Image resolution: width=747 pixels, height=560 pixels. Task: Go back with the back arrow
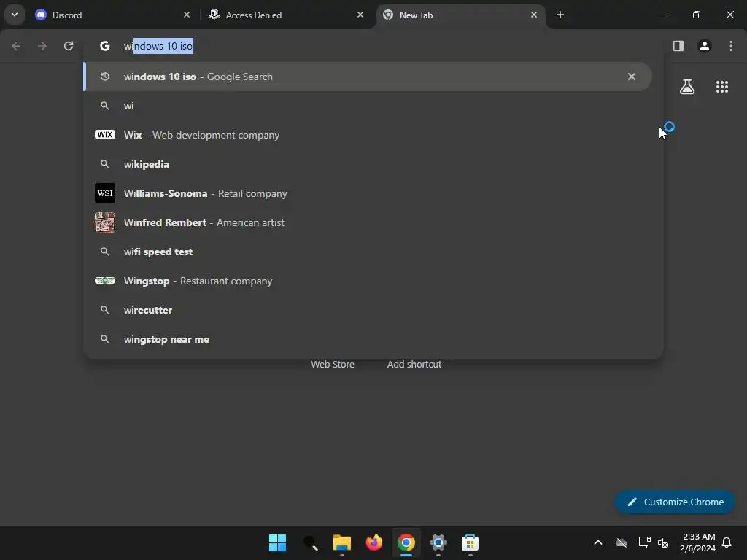point(16,46)
